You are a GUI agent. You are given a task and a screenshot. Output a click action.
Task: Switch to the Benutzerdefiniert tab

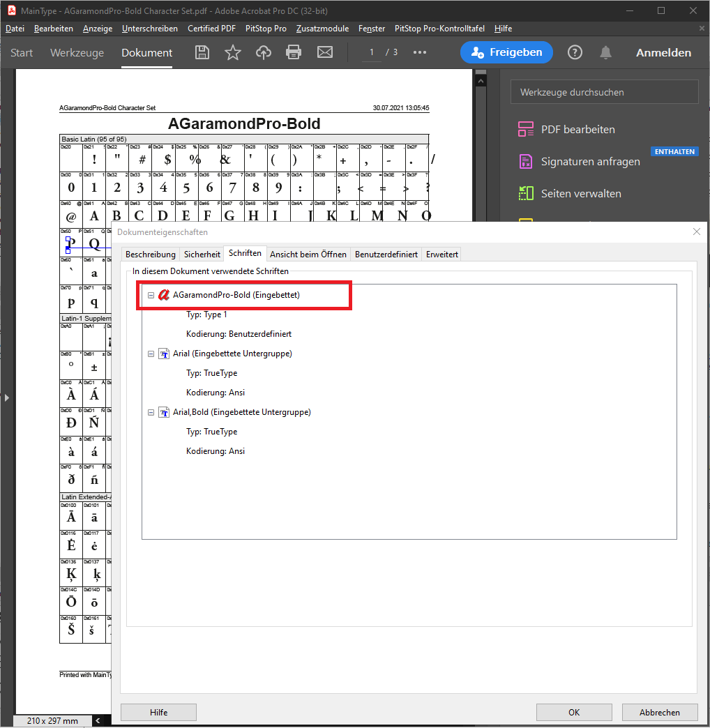(386, 255)
